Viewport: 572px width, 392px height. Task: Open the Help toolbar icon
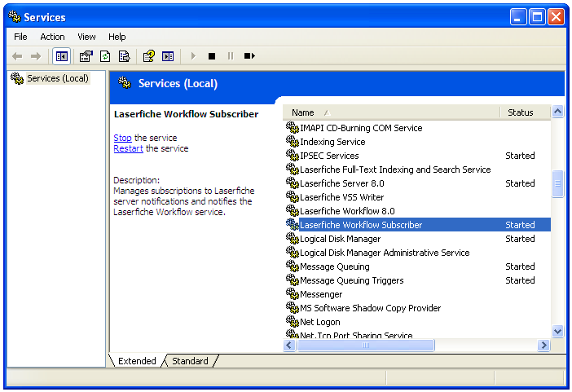149,56
